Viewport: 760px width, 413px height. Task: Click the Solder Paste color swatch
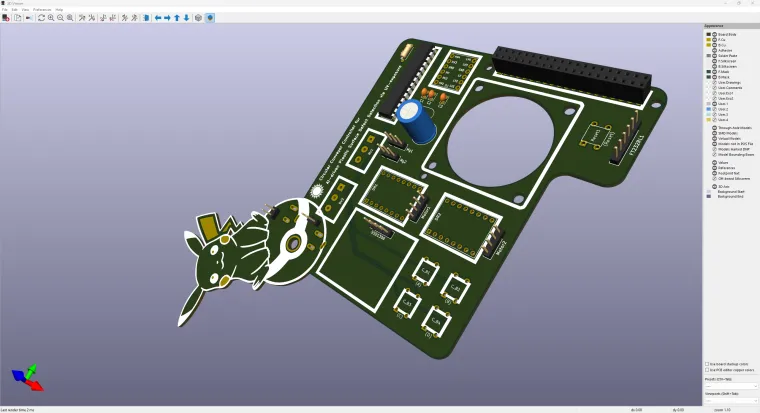[x=709, y=55]
